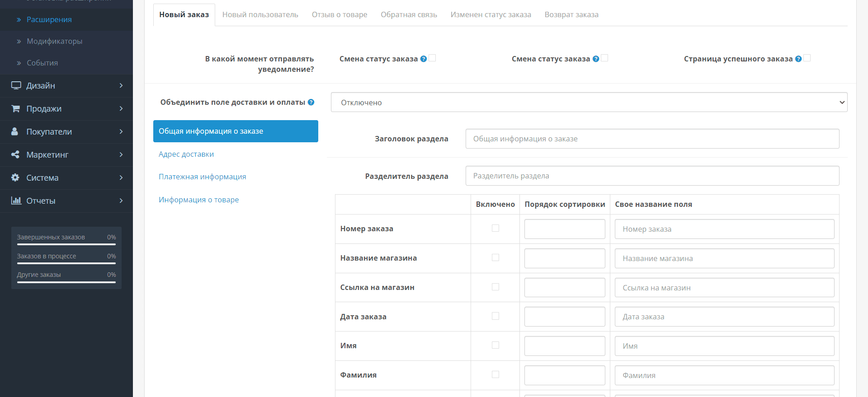Toggle second Смена статус заказа checkbox
The width and height of the screenshot is (868, 397).
[604, 58]
